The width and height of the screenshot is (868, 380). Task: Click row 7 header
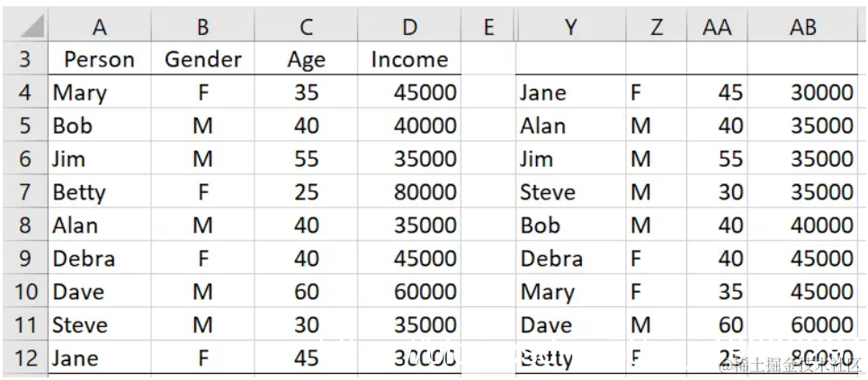click(x=24, y=192)
